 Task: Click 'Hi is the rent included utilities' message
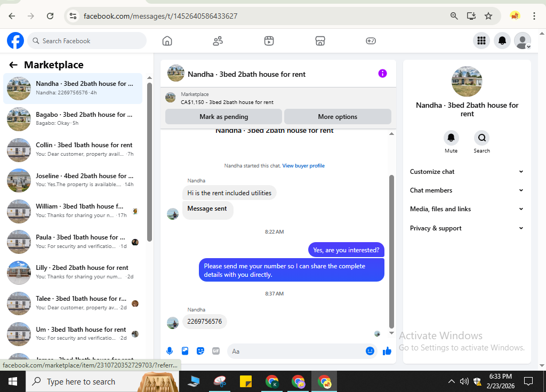pyautogui.click(x=229, y=193)
